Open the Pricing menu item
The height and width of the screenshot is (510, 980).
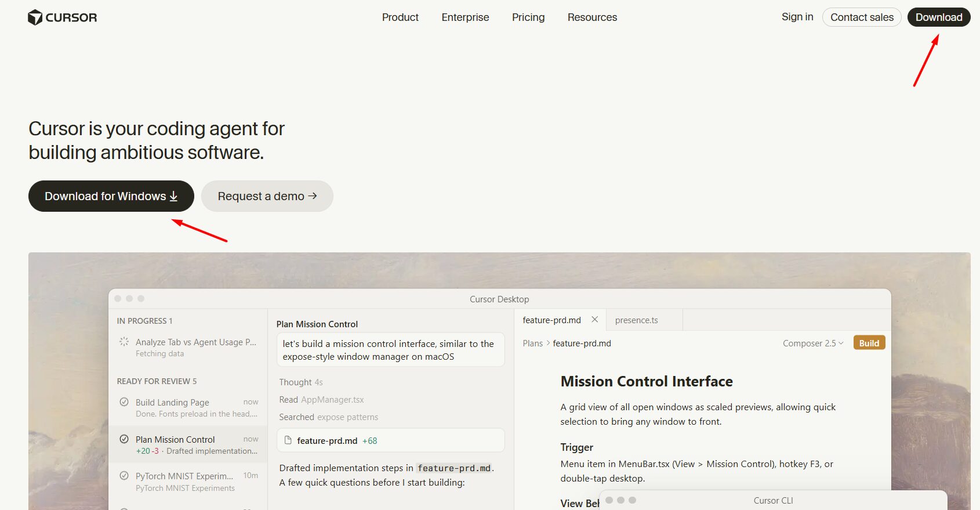(x=528, y=17)
